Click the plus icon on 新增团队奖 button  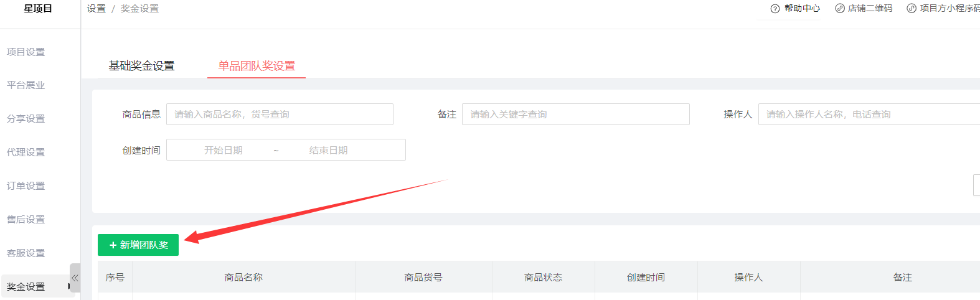[113, 245]
